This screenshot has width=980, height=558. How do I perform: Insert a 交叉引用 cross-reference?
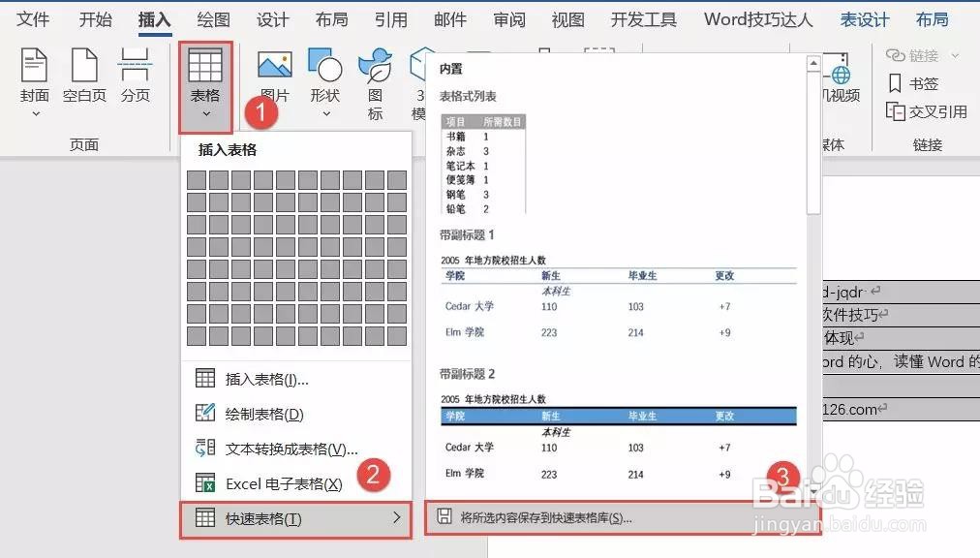(x=927, y=112)
